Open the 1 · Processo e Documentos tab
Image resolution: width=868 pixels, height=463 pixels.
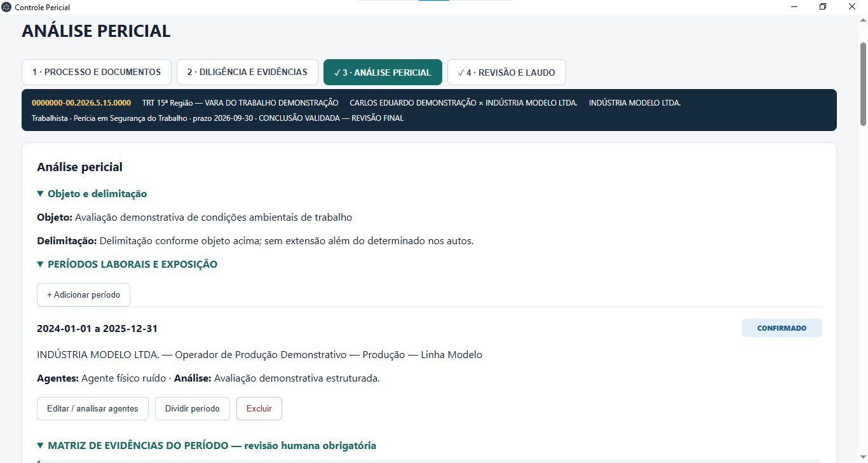tap(97, 72)
